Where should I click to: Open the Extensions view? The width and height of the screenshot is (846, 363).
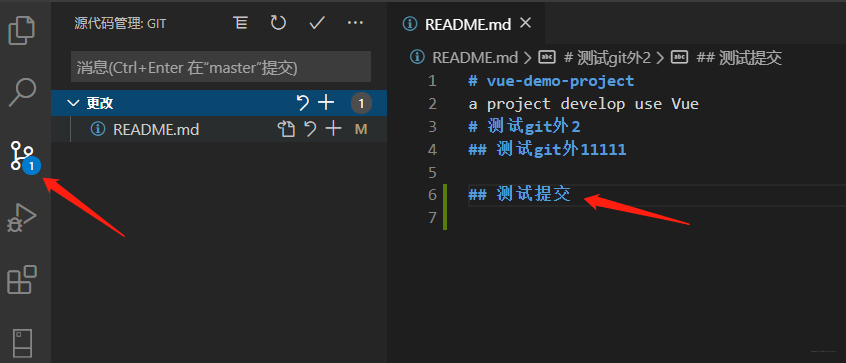22,279
